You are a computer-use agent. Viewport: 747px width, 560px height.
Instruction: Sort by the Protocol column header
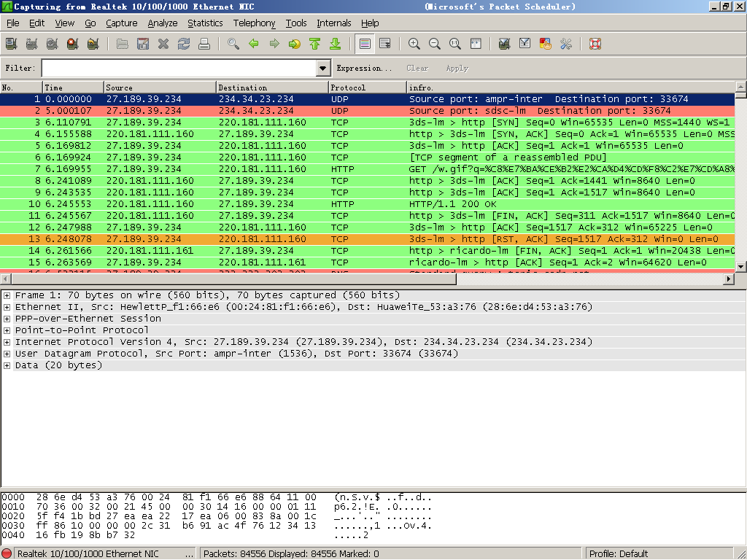point(368,87)
